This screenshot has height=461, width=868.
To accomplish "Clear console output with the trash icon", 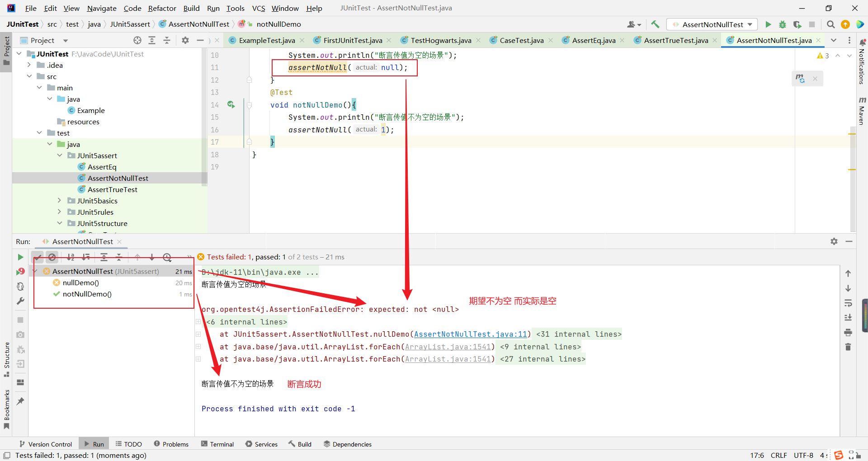I will pos(848,347).
